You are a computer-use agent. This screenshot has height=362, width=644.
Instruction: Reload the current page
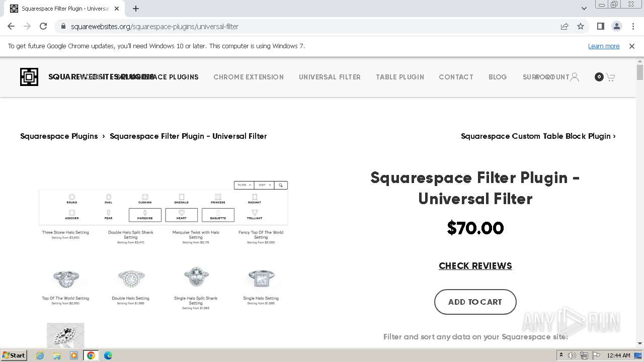point(43,26)
